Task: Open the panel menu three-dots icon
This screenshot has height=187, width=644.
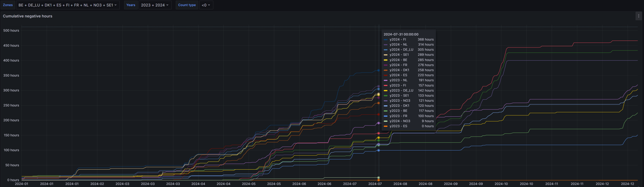Action: pos(638,16)
